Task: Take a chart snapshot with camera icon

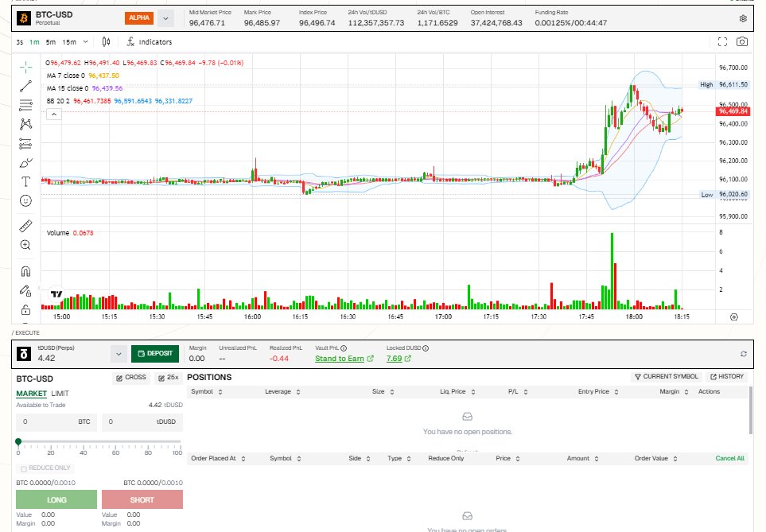Action: point(741,42)
